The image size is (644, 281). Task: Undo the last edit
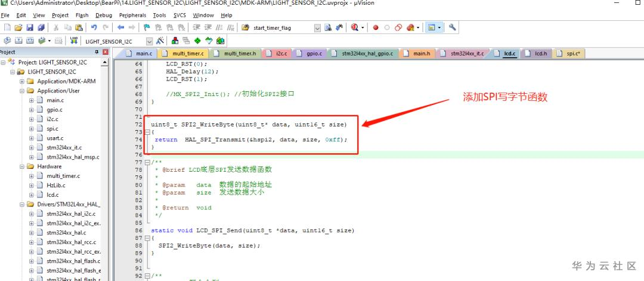pyautogui.click(x=94, y=27)
